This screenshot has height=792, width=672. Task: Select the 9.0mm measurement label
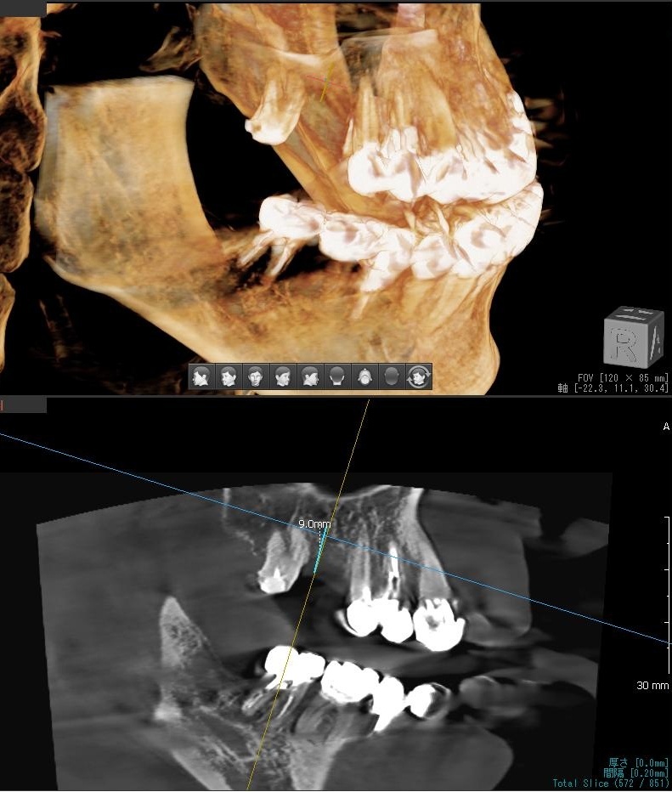point(314,524)
